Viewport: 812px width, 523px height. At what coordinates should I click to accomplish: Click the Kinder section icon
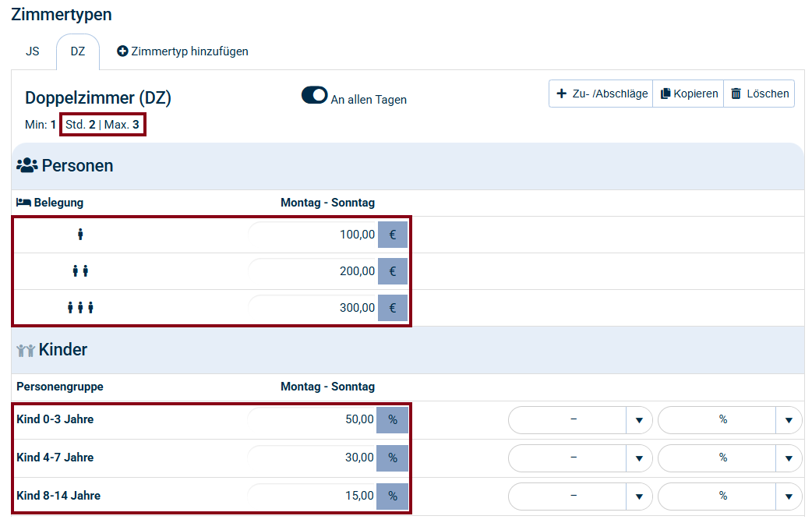(26, 350)
